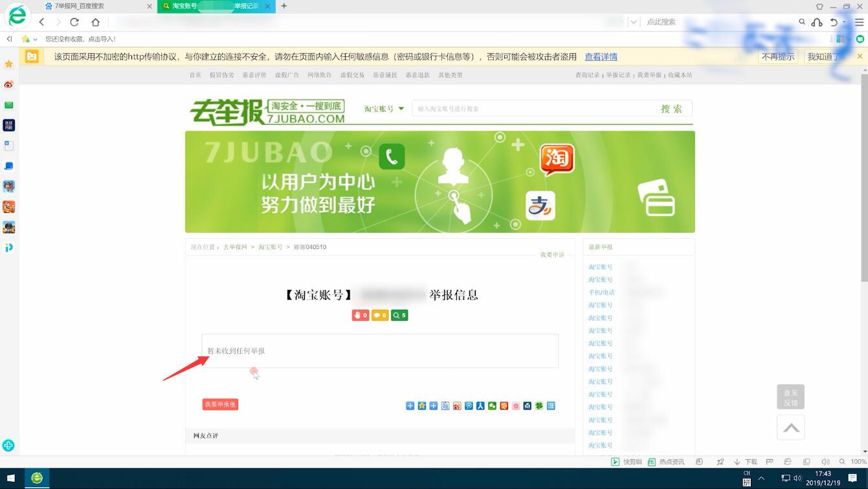
Task: Open 恶意骚扰 category in navigation
Action: click(x=385, y=75)
